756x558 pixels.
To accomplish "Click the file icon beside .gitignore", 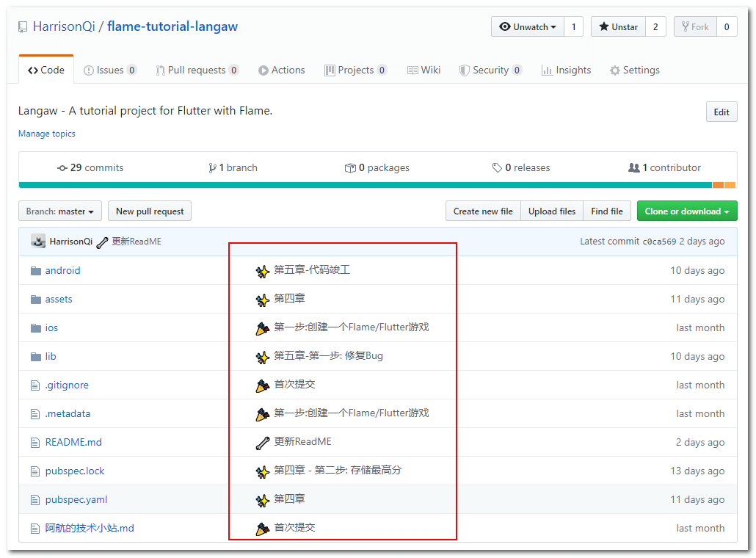I will 36,385.
